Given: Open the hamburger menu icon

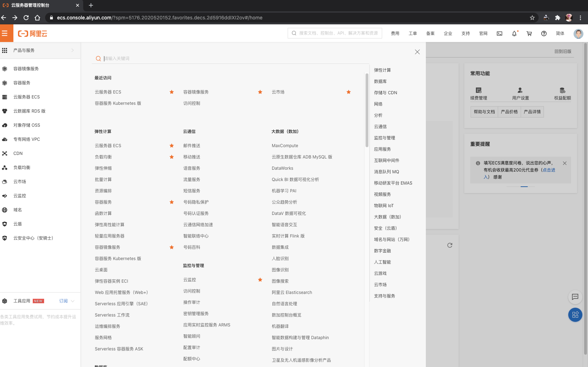Looking at the screenshot, I should click(5, 34).
